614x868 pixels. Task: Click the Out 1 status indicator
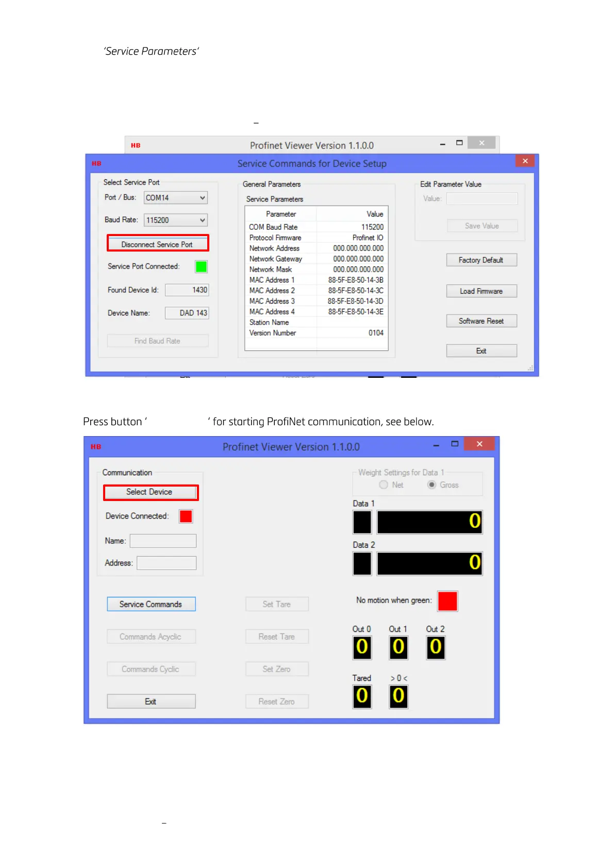399,647
